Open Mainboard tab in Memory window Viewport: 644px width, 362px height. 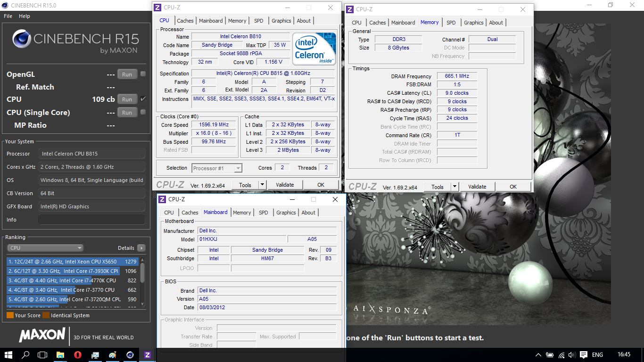[x=403, y=23]
